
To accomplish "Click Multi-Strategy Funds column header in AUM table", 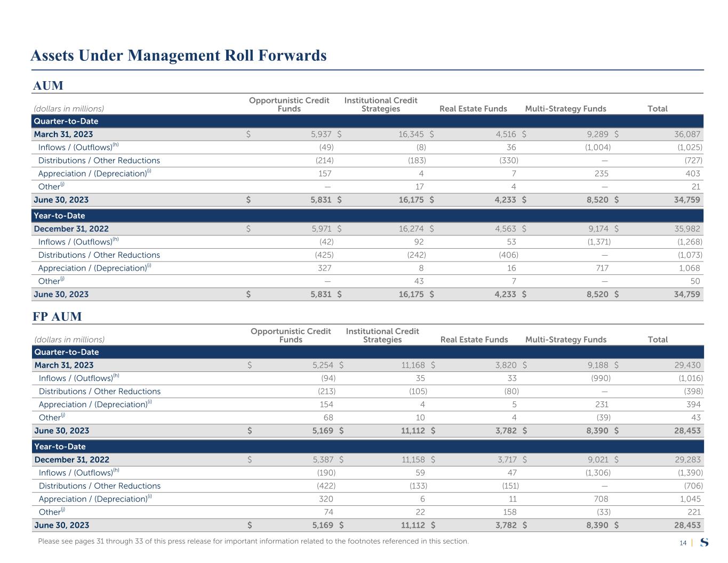I will [565, 109].
